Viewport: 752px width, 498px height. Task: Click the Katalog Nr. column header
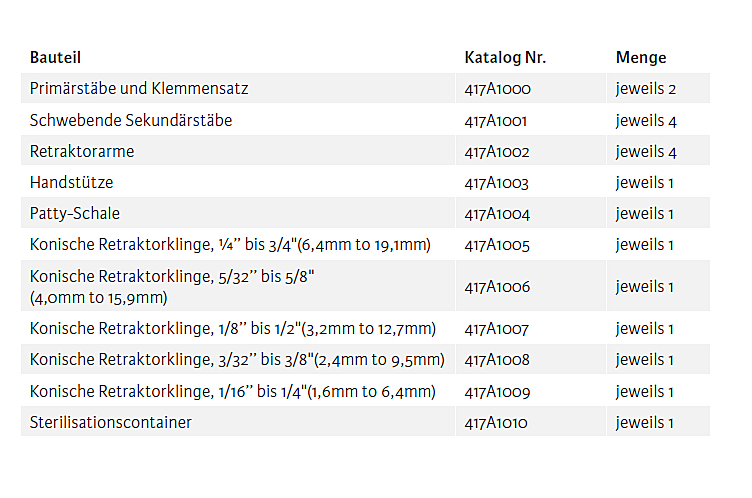[x=505, y=58]
